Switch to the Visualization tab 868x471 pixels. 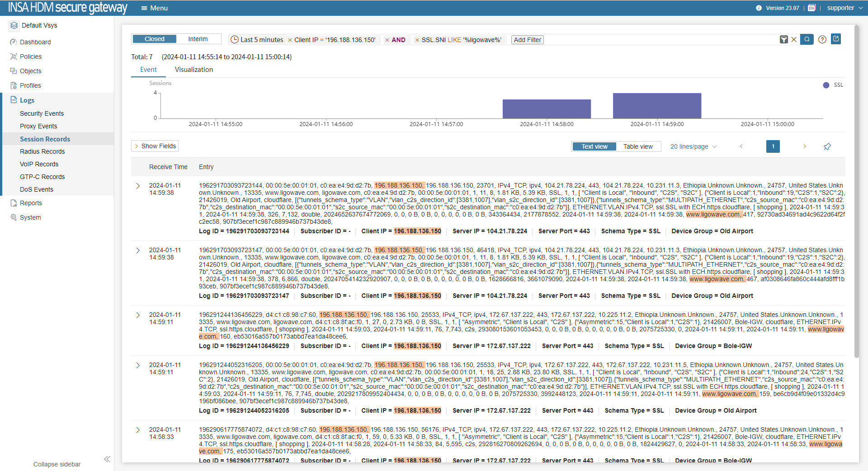193,70
